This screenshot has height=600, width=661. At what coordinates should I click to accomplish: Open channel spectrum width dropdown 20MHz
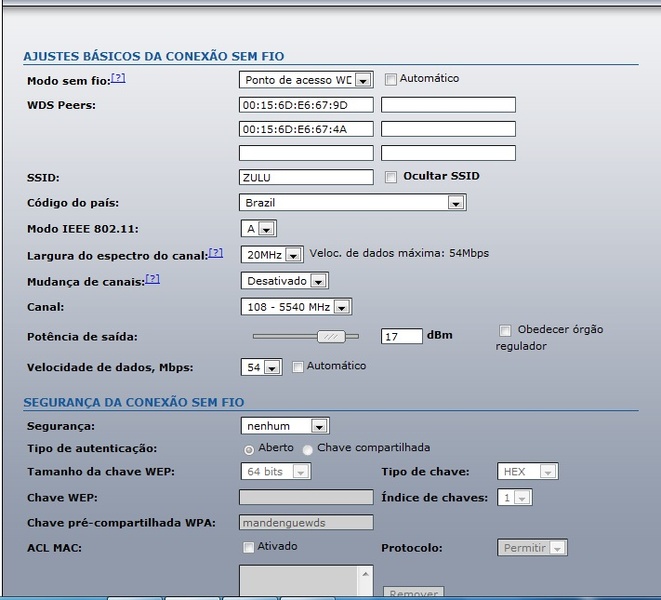(272, 255)
